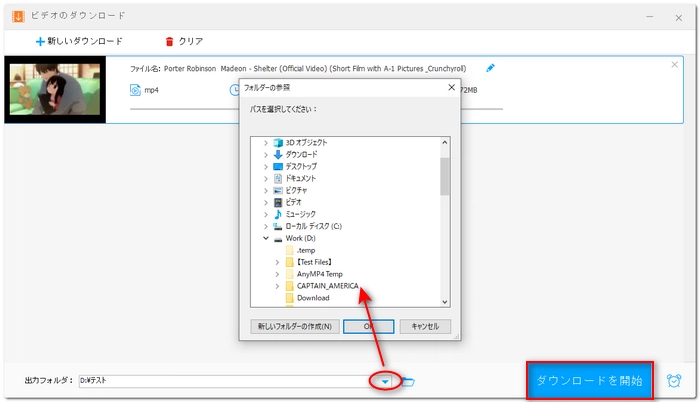This screenshot has width=700, height=402.
Task: Select the 3D オブジェクト label
Action: point(306,142)
